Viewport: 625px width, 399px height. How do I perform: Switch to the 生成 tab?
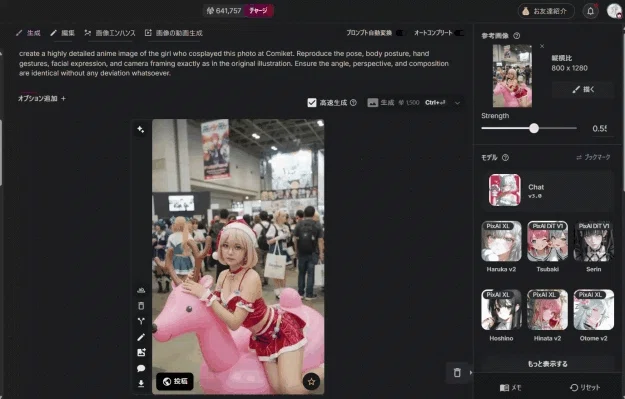[x=28, y=33]
